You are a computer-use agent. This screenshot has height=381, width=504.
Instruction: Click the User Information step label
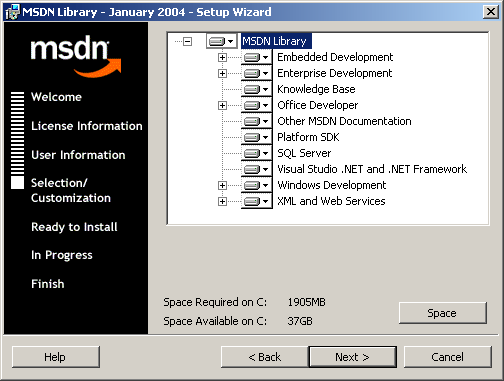[x=78, y=155]
